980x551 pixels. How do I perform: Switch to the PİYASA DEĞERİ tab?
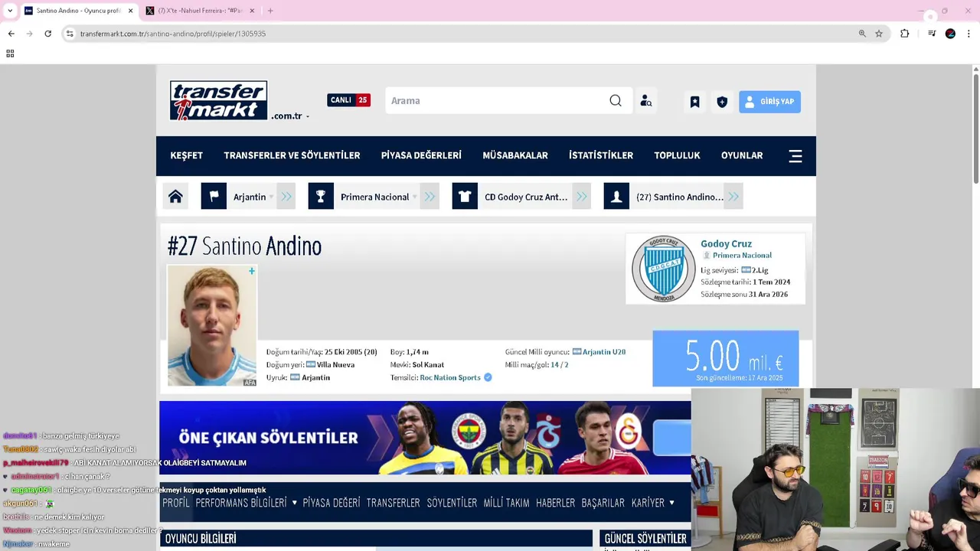tap(331, 503)
